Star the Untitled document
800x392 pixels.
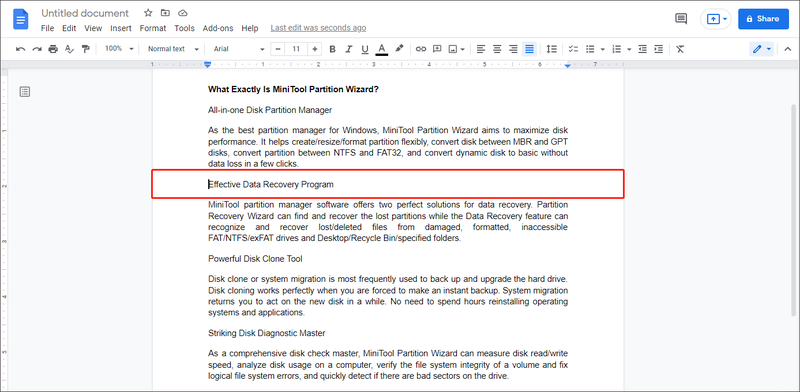pyautogui.click(x=148, y=13)
